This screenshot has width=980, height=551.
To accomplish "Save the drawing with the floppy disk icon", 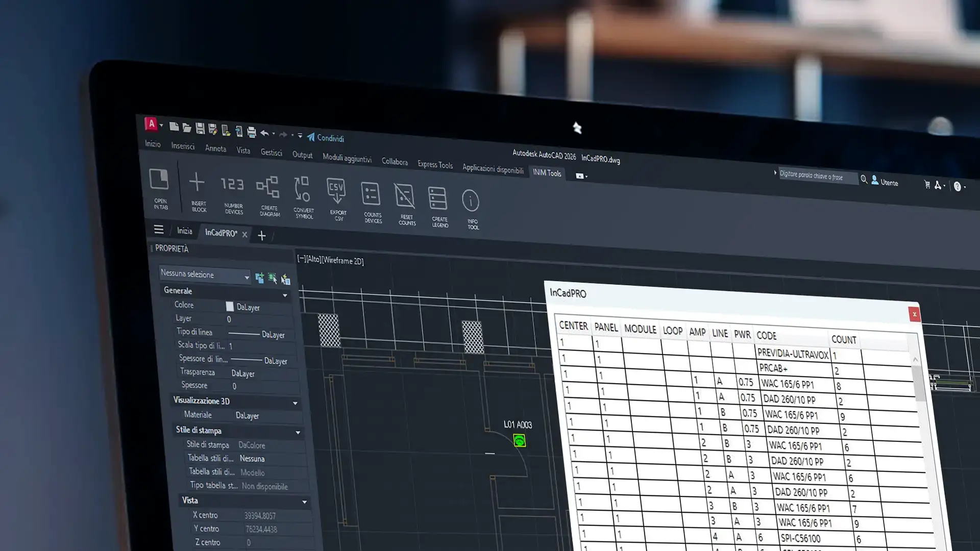I will click(x=200, y=129).
